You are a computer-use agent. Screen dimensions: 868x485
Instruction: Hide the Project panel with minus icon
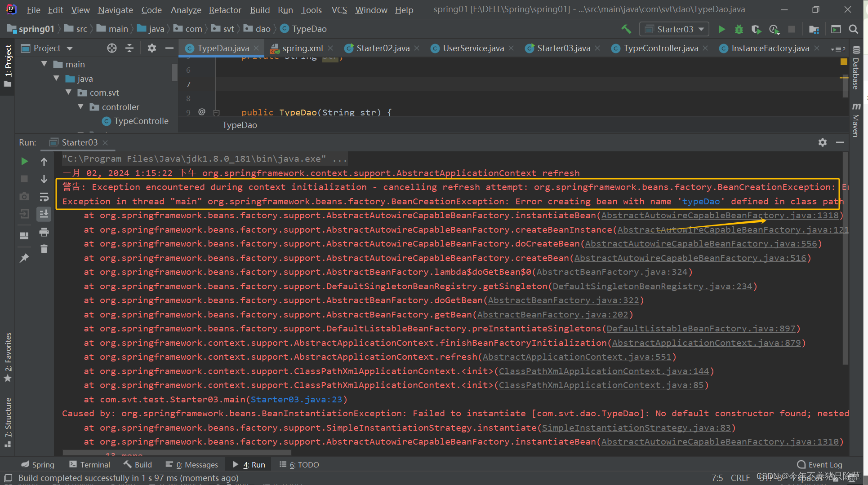169,48
